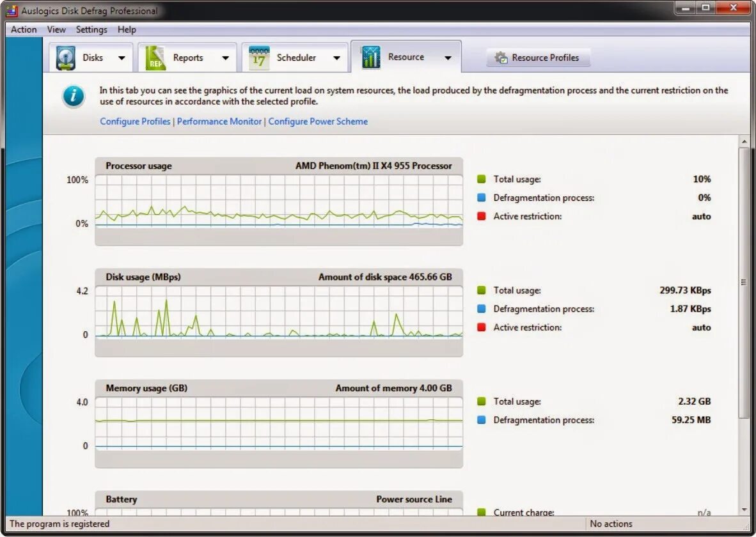Click the Resource tab bar-chart icon
756x537 pixels.
tap(371, 58)
